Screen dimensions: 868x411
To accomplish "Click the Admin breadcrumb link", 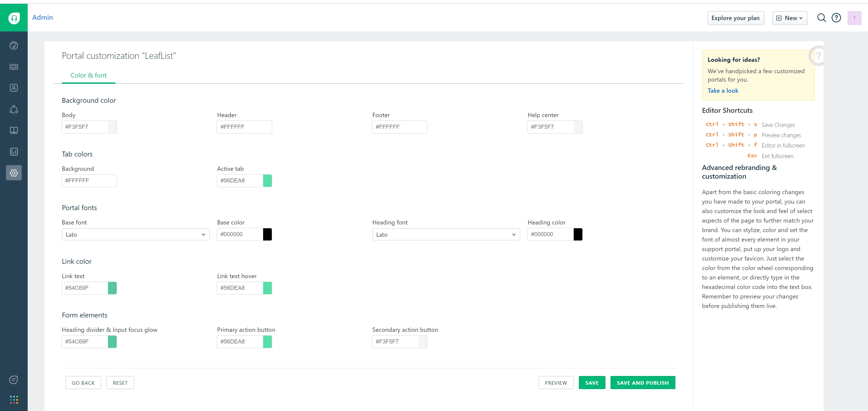I will 43,18.
